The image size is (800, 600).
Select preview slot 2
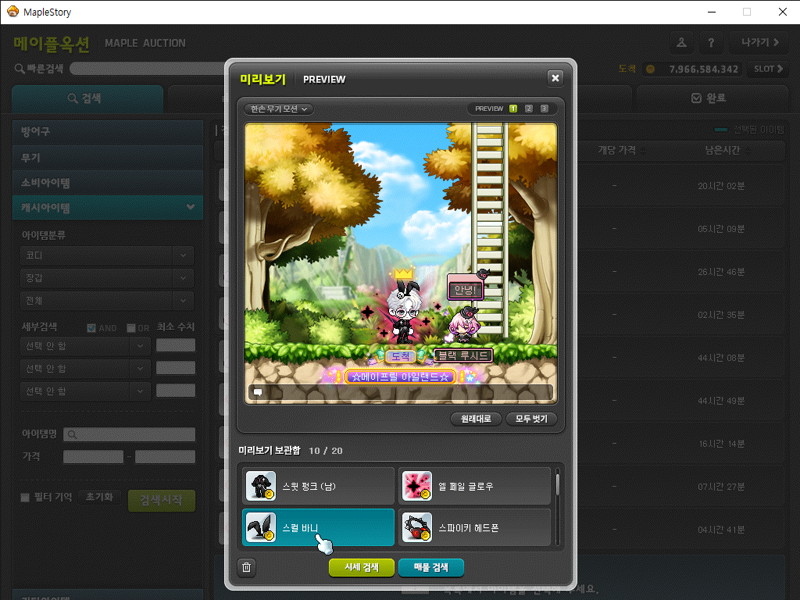click(x=529, y=109)
